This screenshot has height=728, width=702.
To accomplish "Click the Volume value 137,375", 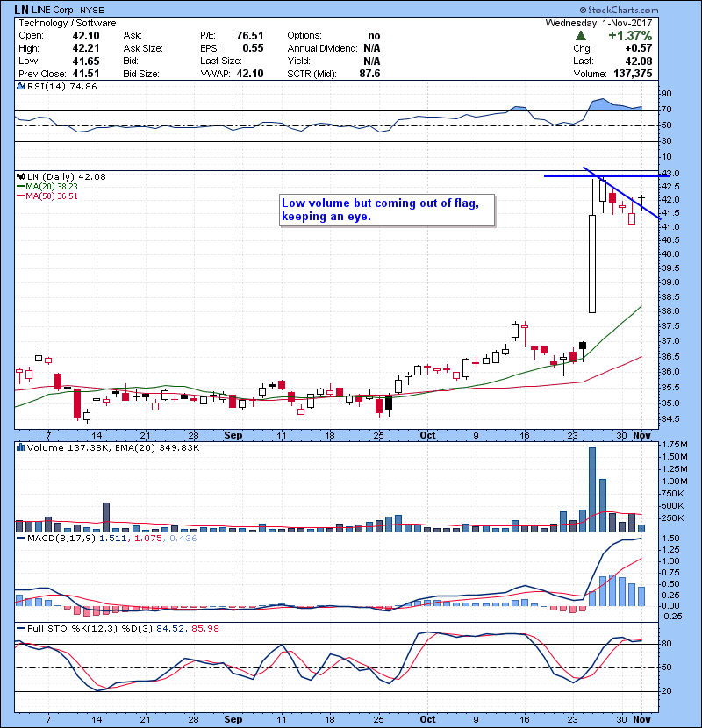I will (633, 74).
